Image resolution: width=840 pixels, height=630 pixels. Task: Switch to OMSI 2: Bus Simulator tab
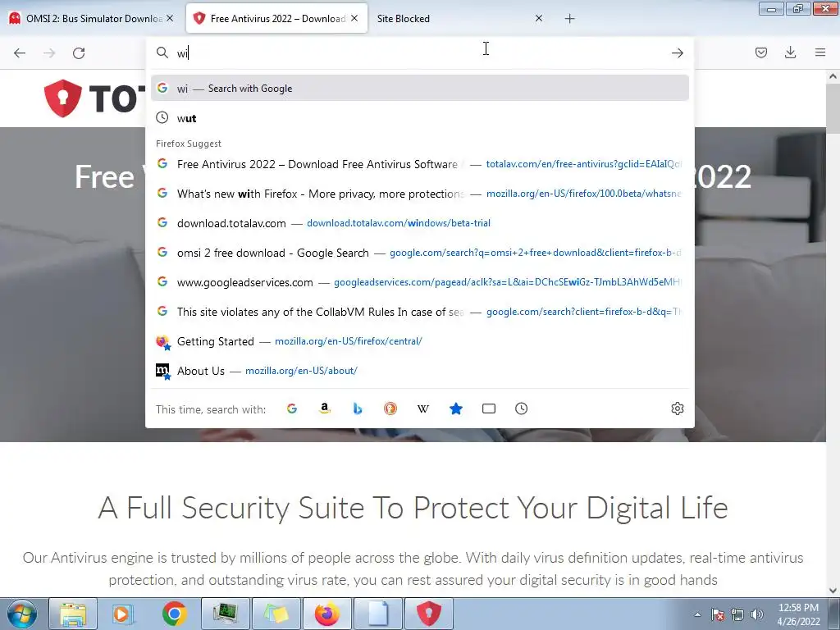click(92, 18)
